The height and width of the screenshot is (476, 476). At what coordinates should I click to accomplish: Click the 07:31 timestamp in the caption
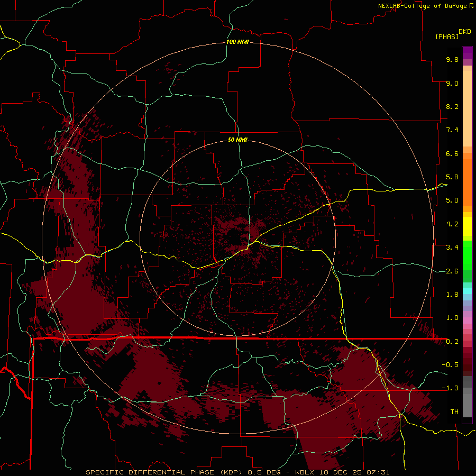pyautogui.click(x=378, y=472)
